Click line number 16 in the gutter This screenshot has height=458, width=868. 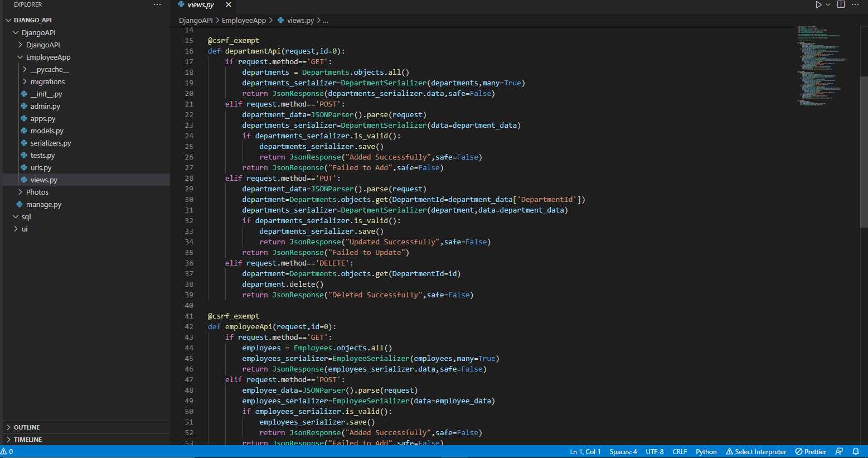pos(189,51)
